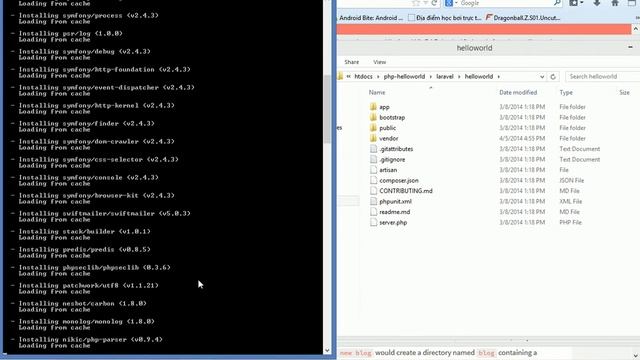
Task: Expand chevron after laravel breadcrumb
Action: coord(459,77)
